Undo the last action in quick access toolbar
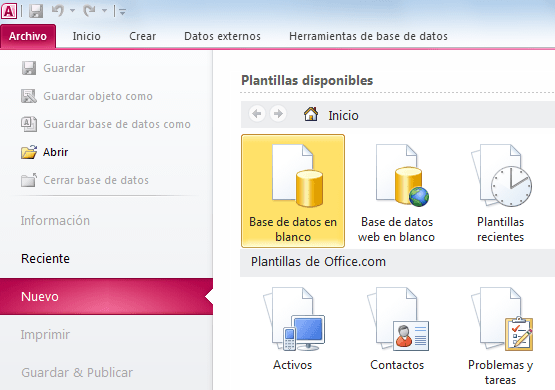Image resolution: width=555 pixels, height=390 pixels. point(58,11)
